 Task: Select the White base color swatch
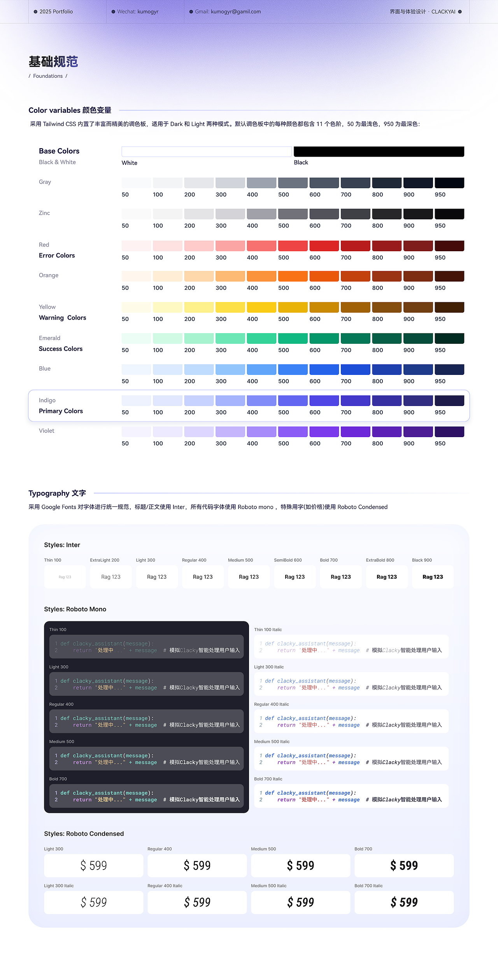pos(207,152)
